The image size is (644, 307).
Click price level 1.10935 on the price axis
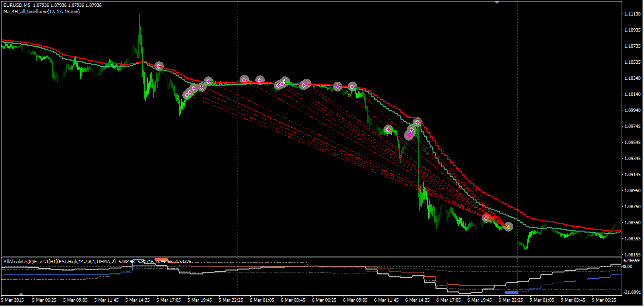click(x=631, y=30)
